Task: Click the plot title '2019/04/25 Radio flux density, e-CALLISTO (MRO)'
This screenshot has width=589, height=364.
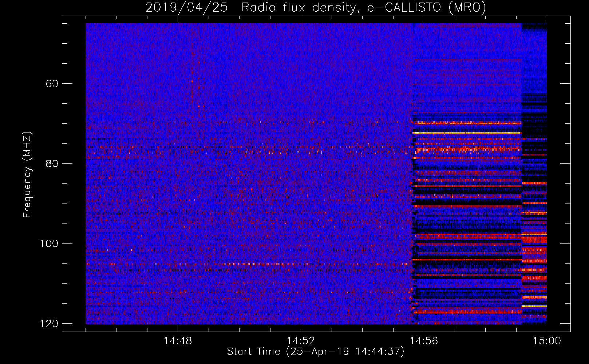Action: (x=316, y=8)
